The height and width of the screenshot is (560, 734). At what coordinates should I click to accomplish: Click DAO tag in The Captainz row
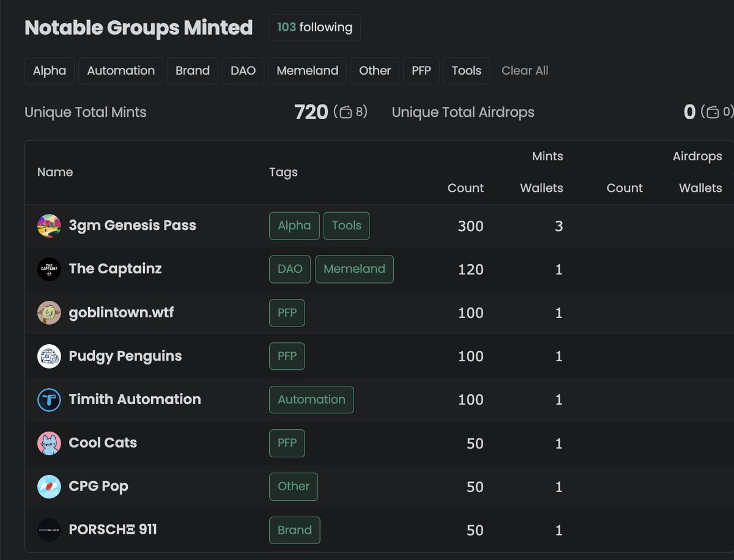click(x=290, y=269)
